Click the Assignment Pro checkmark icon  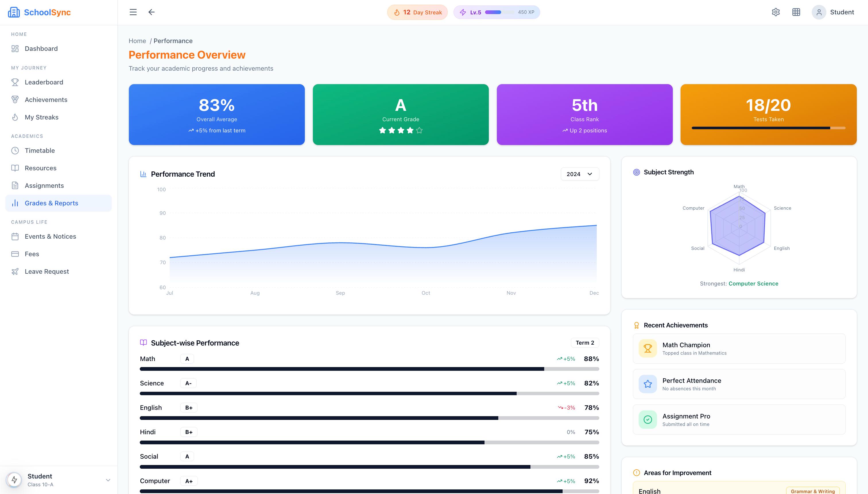648,420
